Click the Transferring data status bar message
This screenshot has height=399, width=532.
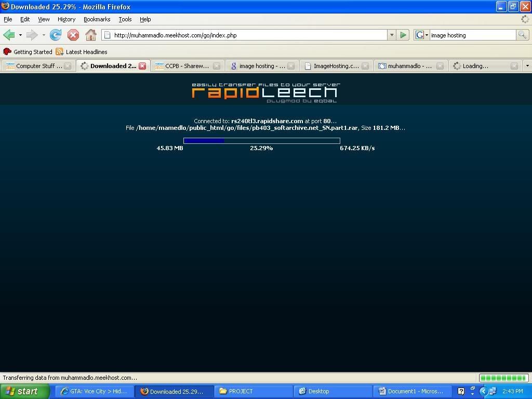[70, 377]
